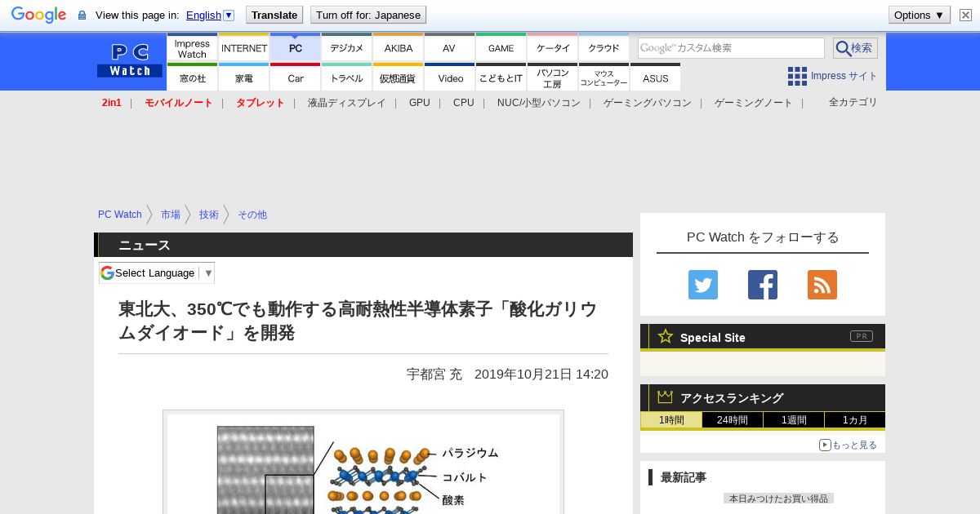The width and height of the screenshot is (980, 514).
Task: Open the Video nav tab
Action: pyautogui.click(x=450, y=78)
